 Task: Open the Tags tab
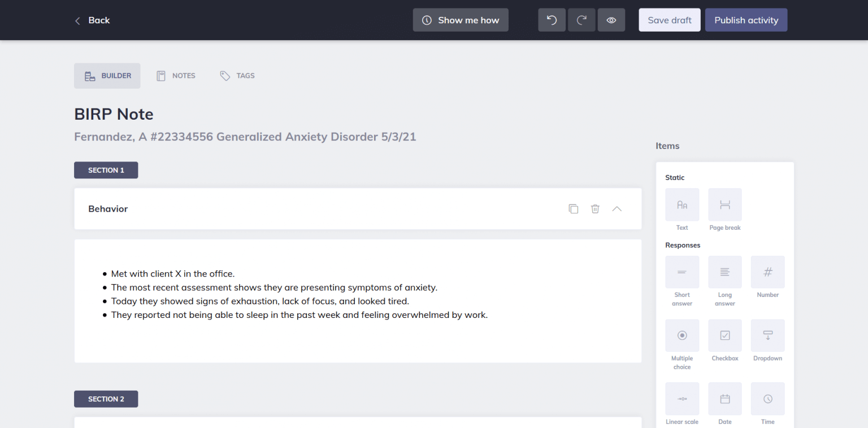(237, 75)
